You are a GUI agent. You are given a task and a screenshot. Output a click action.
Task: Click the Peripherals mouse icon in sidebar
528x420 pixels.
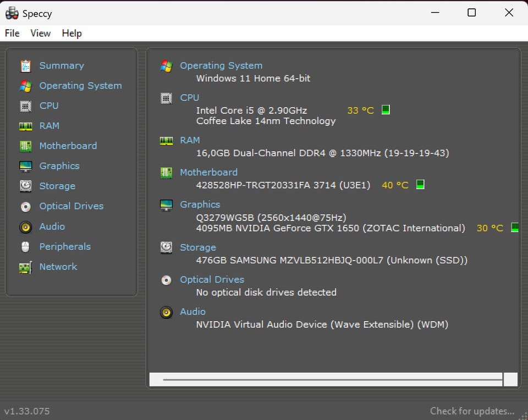(x=25, y=247)
